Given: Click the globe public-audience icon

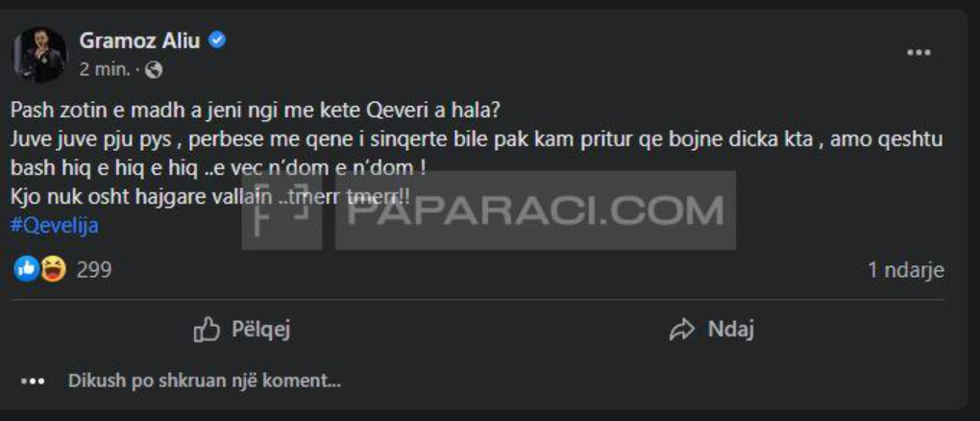Looking at the screenshot, I should coord(154,71).
